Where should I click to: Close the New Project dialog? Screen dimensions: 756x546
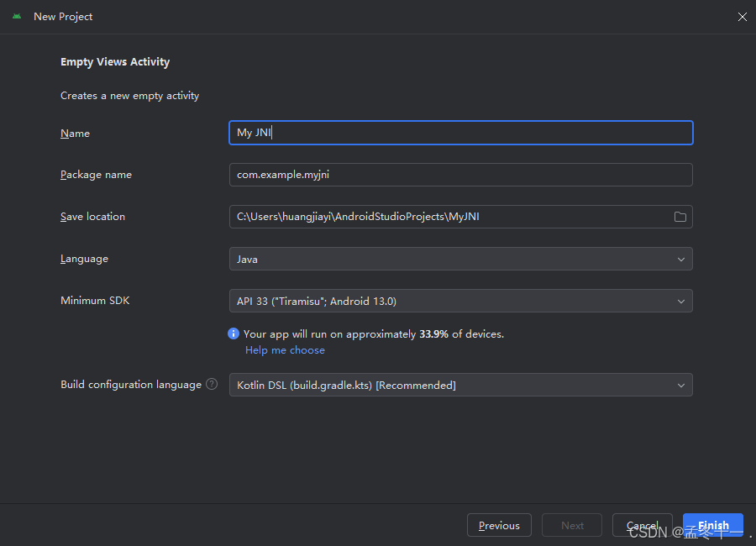tap(742, 17)
